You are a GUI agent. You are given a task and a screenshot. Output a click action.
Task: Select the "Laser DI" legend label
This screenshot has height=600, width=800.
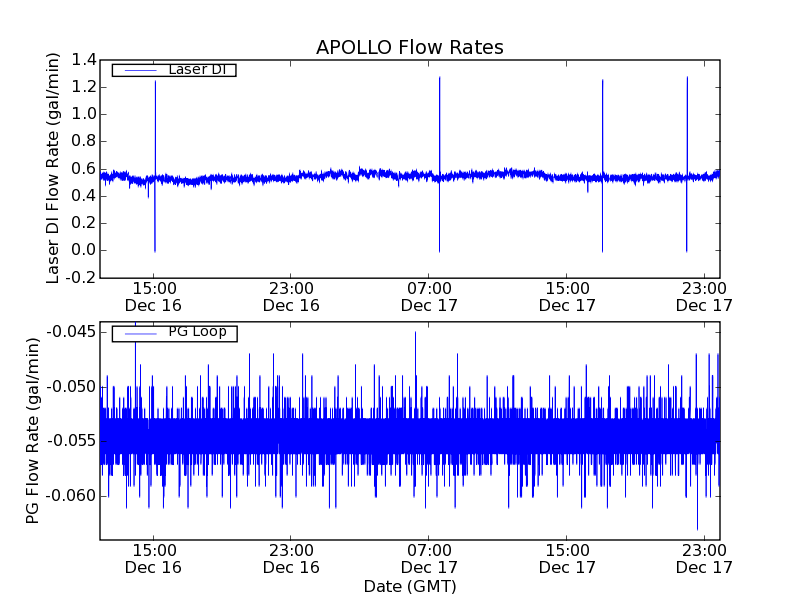tap(197, 69)
